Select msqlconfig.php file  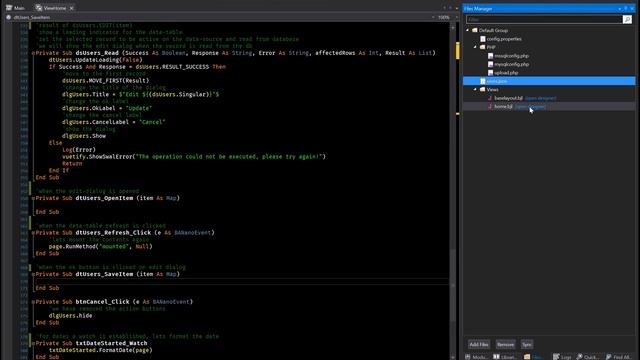[x=511, y=56]
